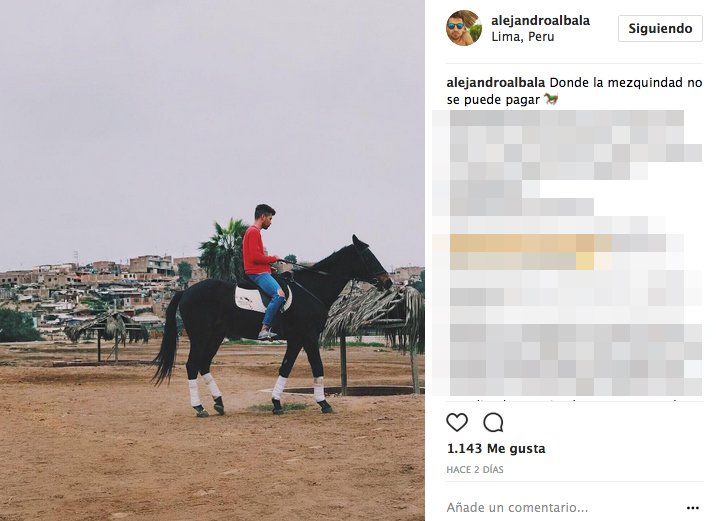Click the black horse's head

click(x=371, y=263)
